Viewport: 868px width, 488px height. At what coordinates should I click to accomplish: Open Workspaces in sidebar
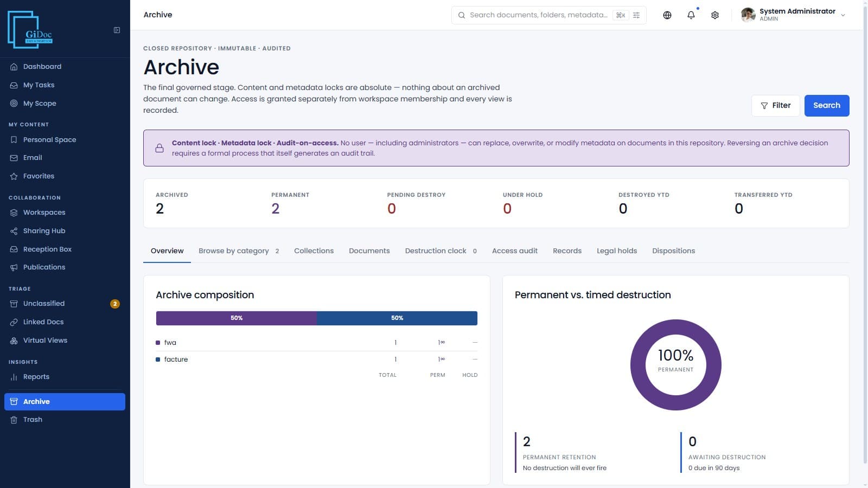coord(65,213)
